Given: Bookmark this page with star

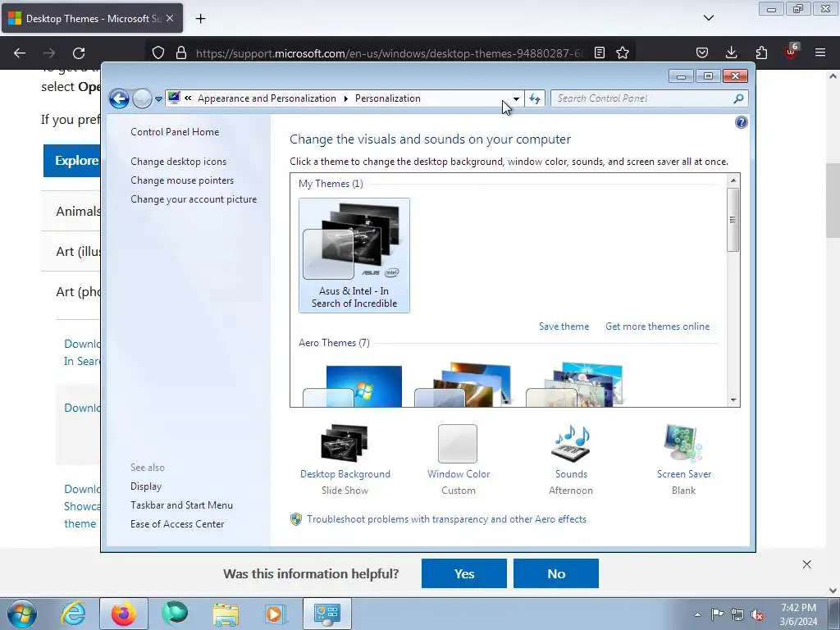Looking at the screenshot, I should click(623, 53).
